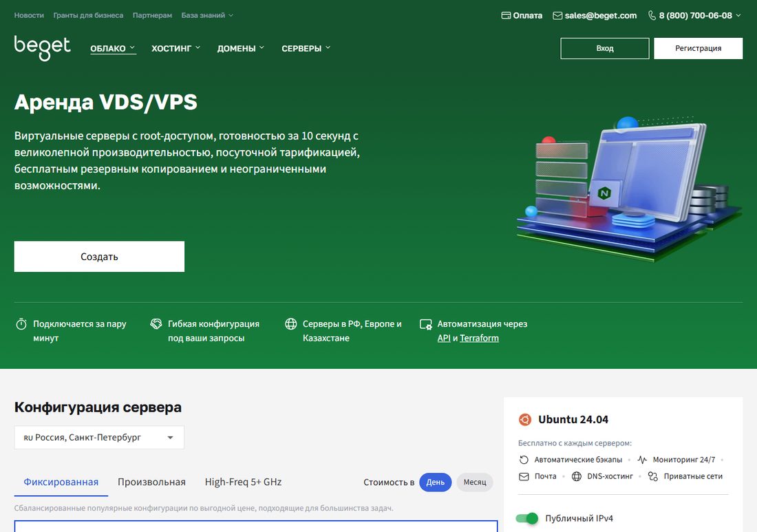Switch to the High-Freq 5+ GHz tab
The width and height of the screenshot is (757, 532).
click(x=243, y=482)
